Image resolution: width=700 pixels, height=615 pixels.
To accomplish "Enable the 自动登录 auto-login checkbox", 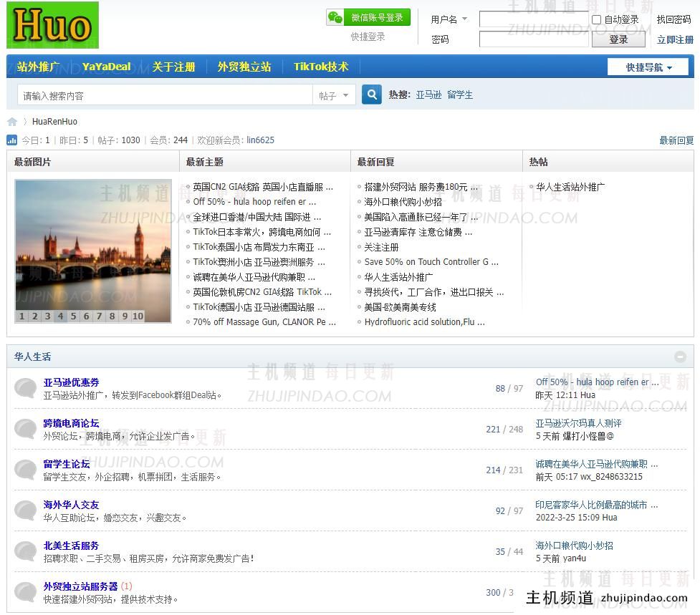I will pyautogui.click(x=596, y=19).
